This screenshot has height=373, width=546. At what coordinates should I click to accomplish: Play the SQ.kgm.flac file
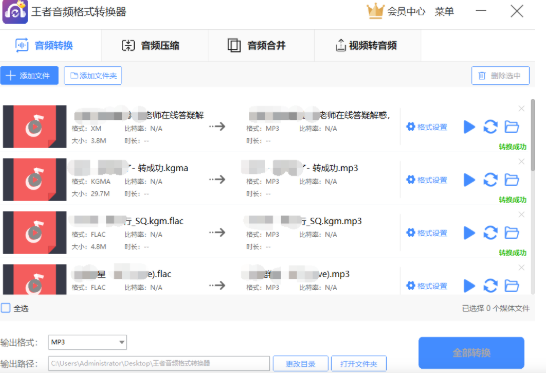(x=469, y=233)
